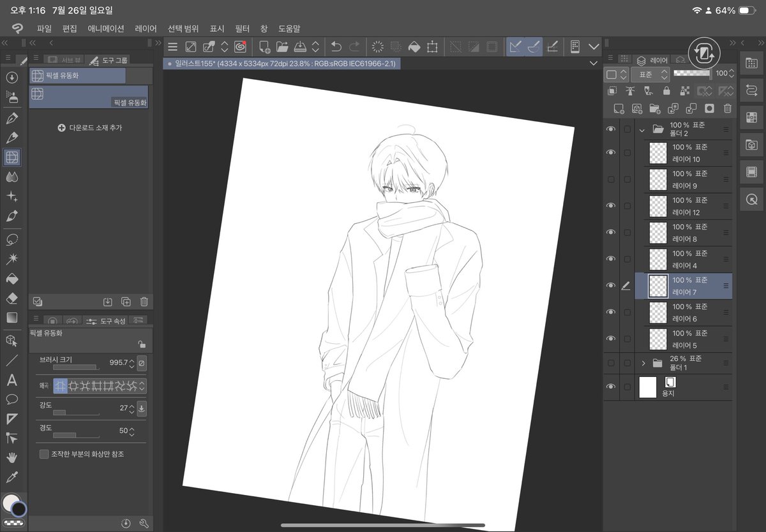Toggle visibility of 레이어 12
This screenshot has width=766, height=532.
(x=611, y=205)
